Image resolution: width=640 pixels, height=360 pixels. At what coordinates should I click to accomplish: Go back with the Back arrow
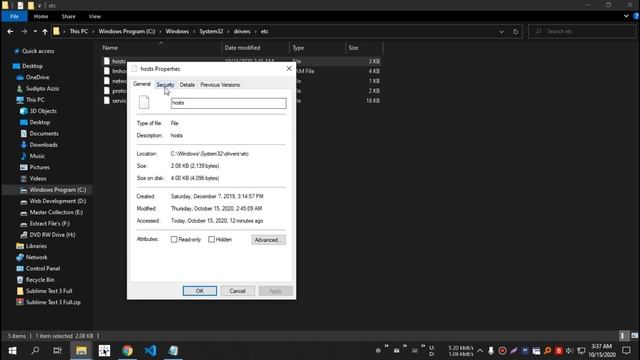coord(10,31)
